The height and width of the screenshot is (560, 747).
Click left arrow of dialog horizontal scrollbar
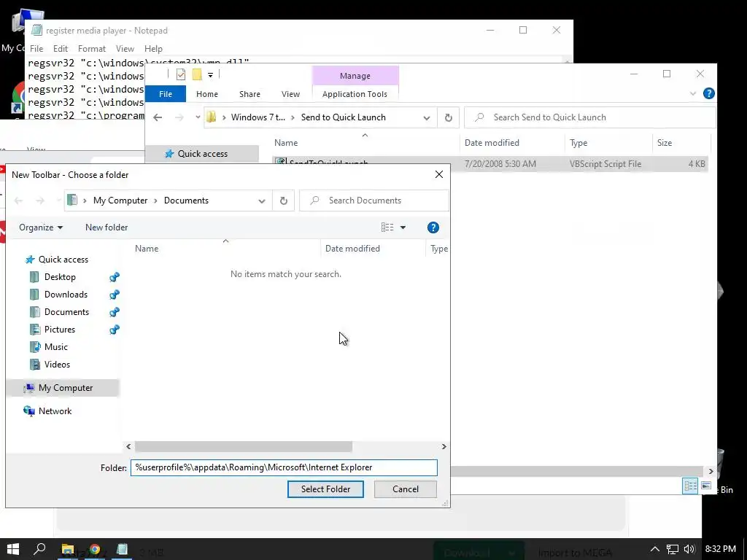point(128,447)
